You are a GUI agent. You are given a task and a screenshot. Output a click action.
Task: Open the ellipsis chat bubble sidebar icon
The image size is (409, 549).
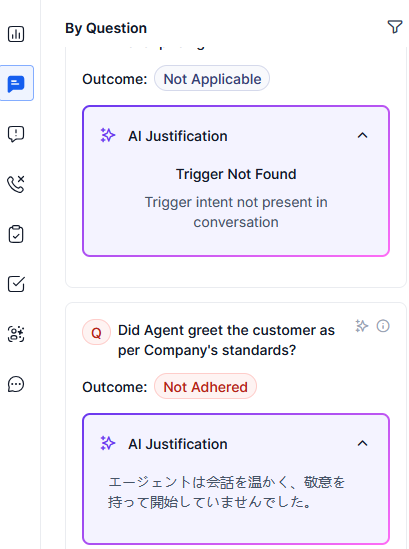tap(16, 384)
